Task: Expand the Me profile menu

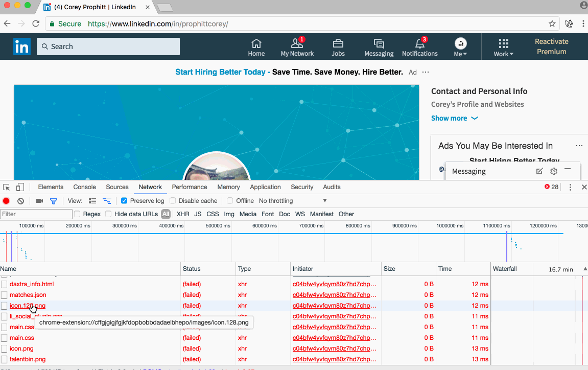Action: [x=460, y=48]
